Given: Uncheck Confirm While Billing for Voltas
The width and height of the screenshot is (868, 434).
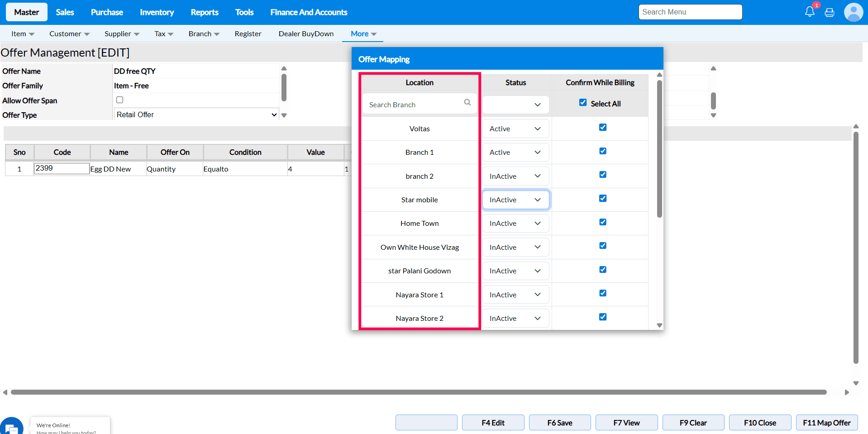Looking at the screenshot, I should click(x=603, y=127).
